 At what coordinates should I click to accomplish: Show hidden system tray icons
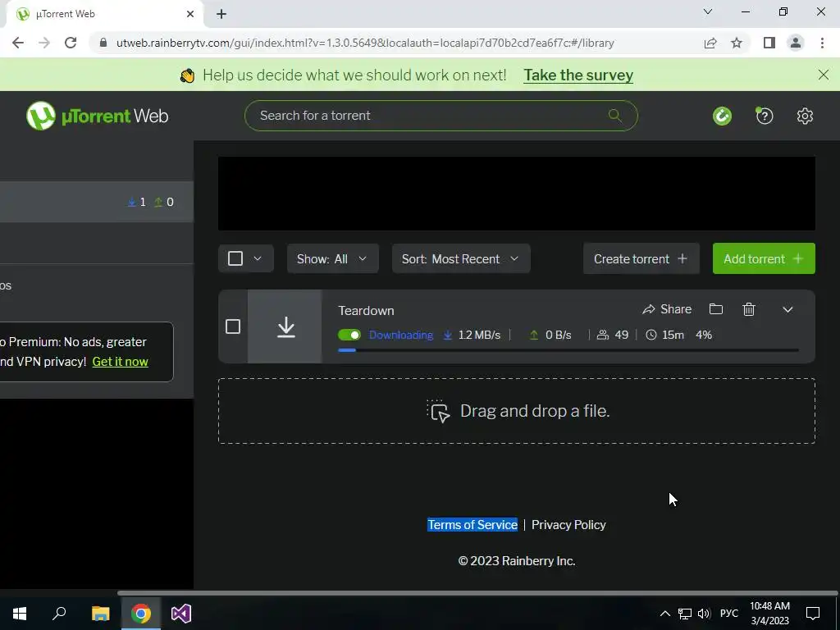(x=664, y=614)
